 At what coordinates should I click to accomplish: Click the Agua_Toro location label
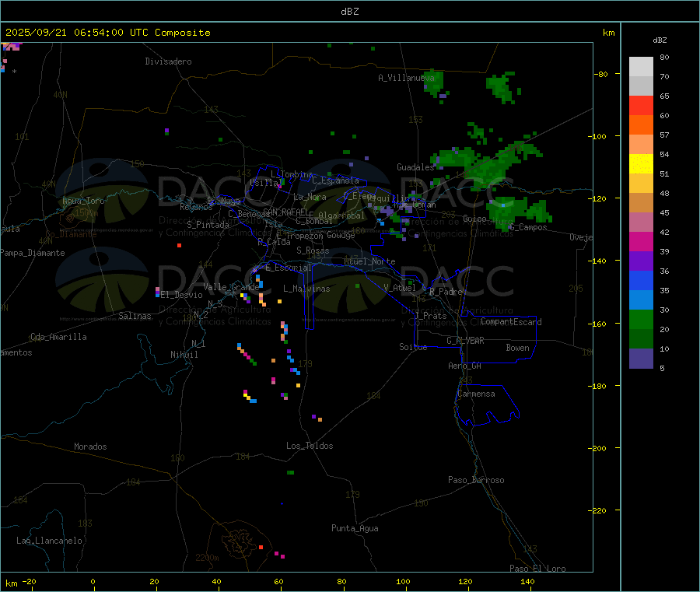83,201
